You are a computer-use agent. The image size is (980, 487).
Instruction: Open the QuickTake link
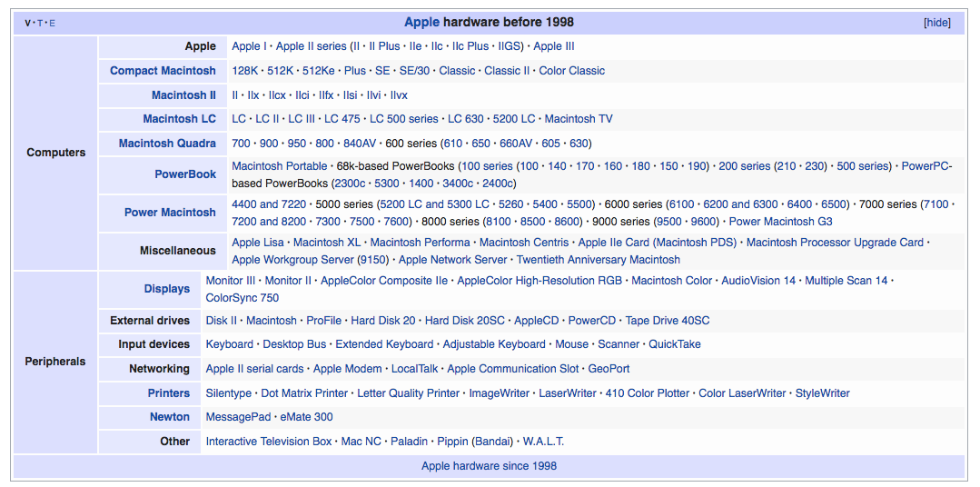[675, 344]
